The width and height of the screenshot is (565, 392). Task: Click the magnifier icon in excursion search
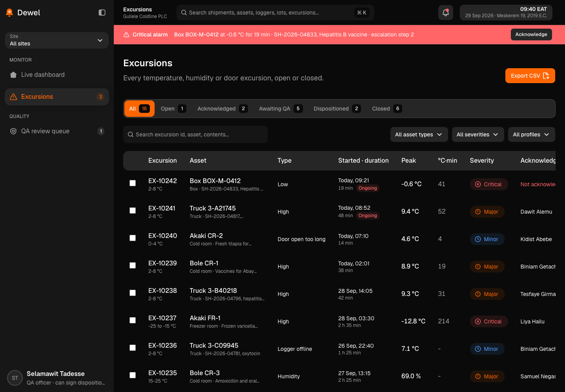pos(131,134)
